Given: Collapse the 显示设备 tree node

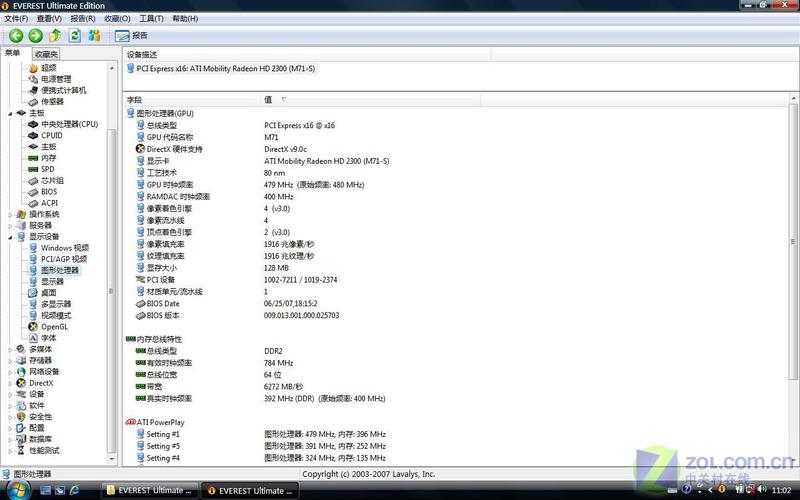Looking at the screenshot, I should pos(10,237).
